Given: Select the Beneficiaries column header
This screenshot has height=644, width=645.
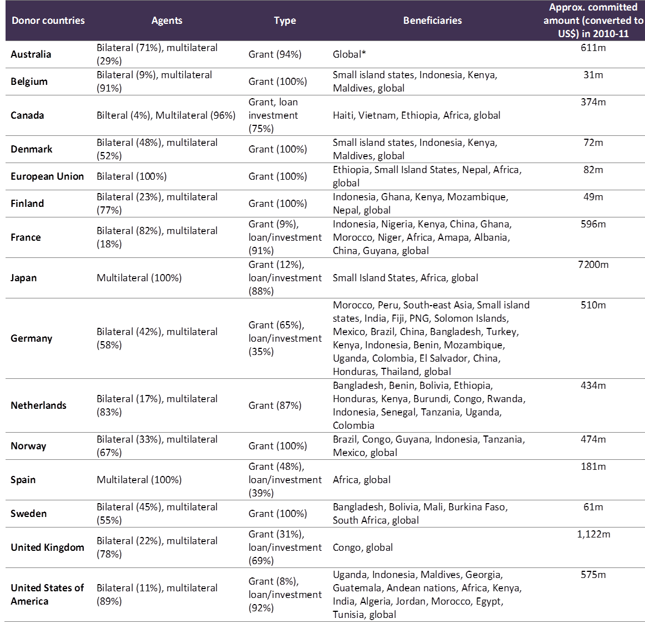Looking at the screenshot, I should click(x=432, y=21).
